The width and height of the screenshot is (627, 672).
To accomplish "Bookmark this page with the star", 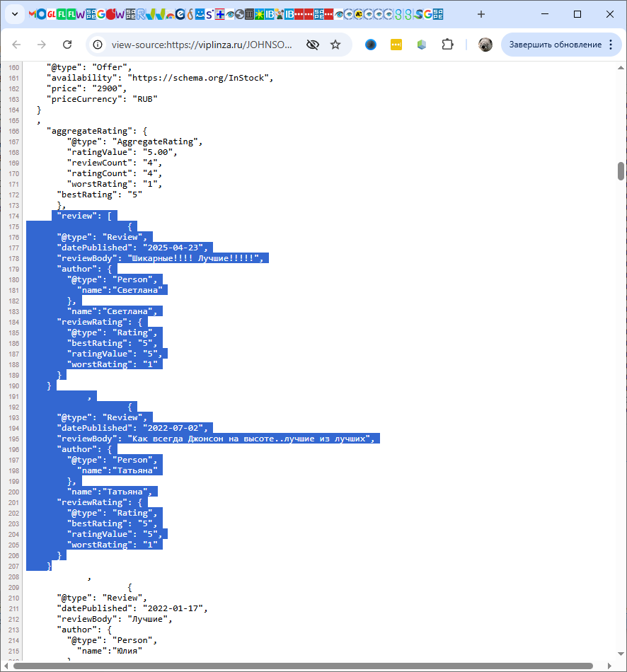I will click(x=335, y=45).
